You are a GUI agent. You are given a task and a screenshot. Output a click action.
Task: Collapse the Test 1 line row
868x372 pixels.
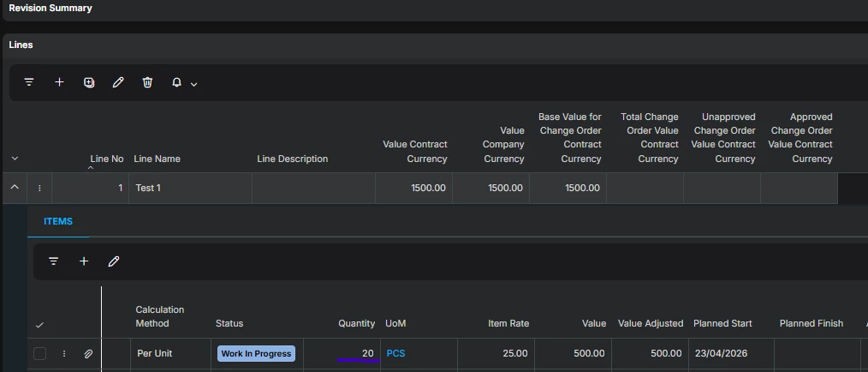tap(15, 188)
